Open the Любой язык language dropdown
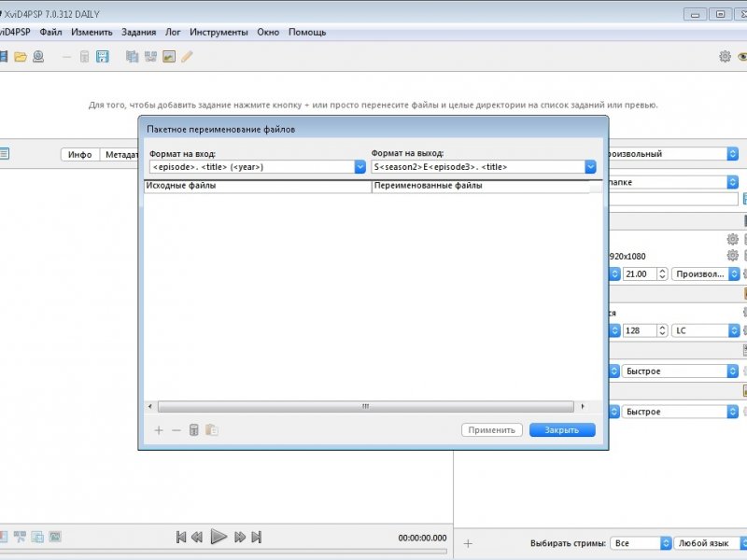747x560 pixels. (711, 543)
